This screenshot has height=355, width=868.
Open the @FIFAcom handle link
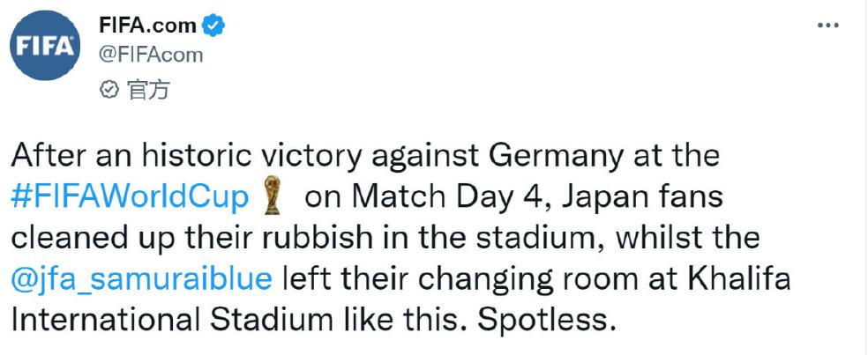pyautogui.click(x=150, y=55)
